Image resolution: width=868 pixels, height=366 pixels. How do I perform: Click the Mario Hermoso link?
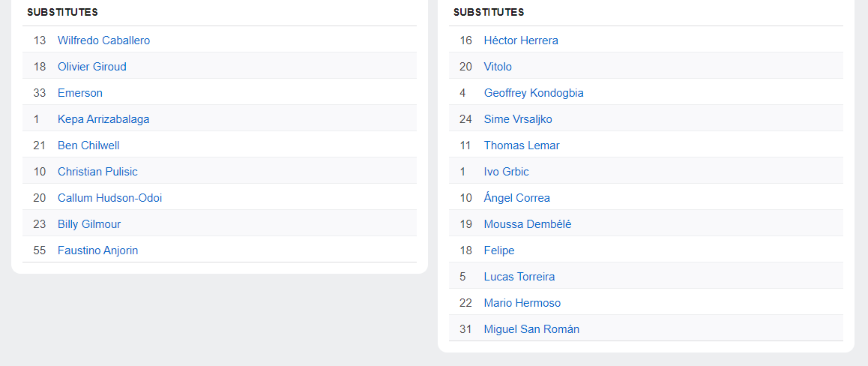(x=522, y=303)
